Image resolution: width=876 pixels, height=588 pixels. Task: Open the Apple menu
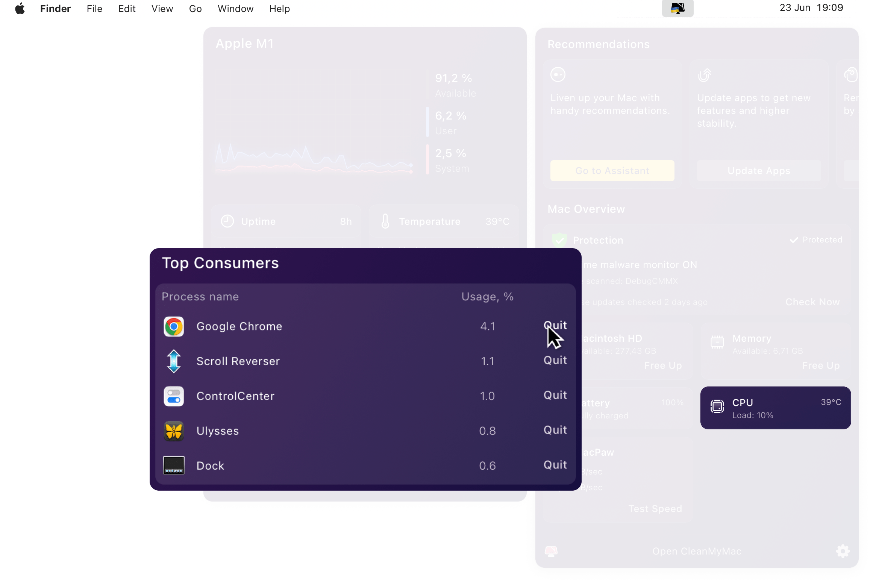(20, 8)
